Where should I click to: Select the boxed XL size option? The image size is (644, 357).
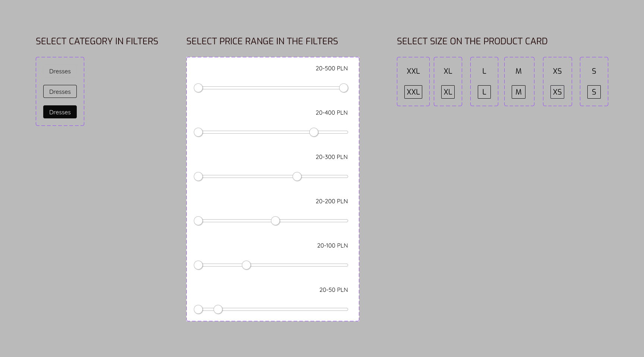pos(448,92)
